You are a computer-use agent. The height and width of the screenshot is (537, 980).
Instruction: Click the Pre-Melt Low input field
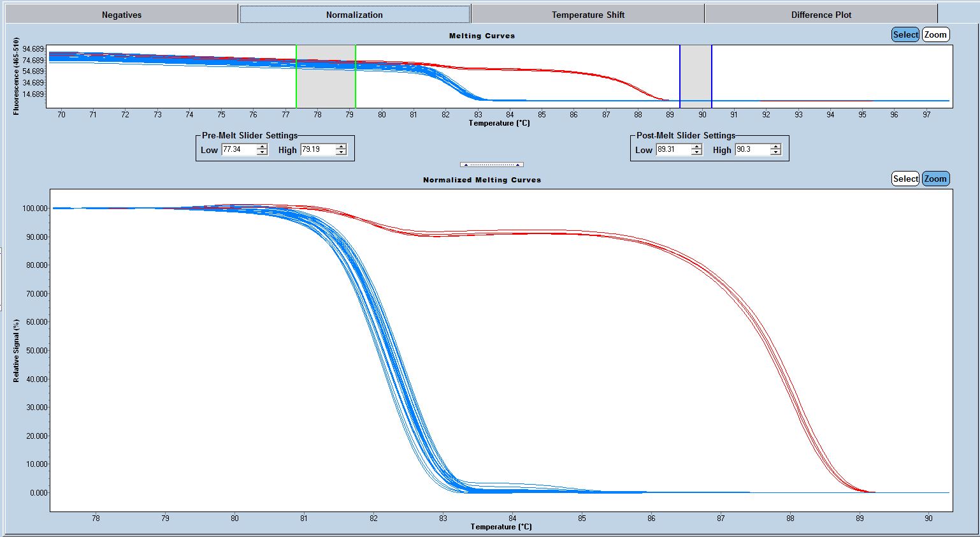238,149
